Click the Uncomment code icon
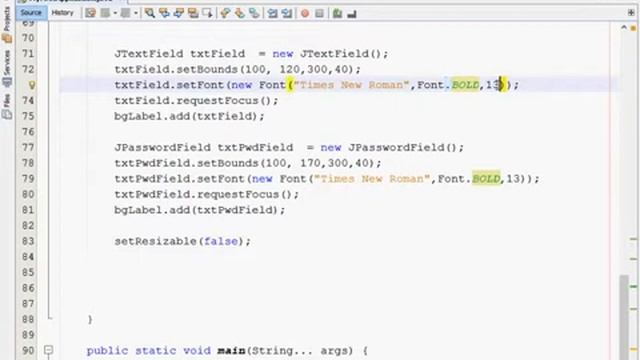This screenshot has width=640, height=360. [x=352, y=14]
